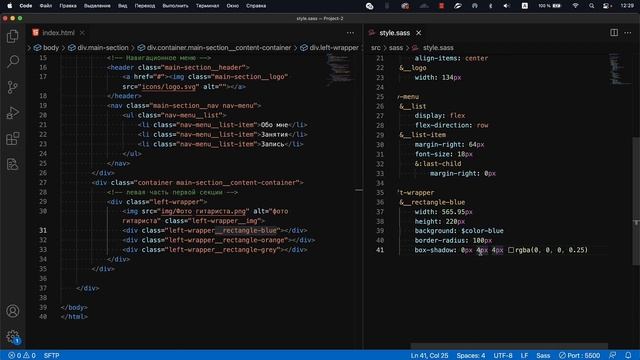Open the battery status in menu bar
The height and width of the screenshot is (360, 640).
click(549, 6)
